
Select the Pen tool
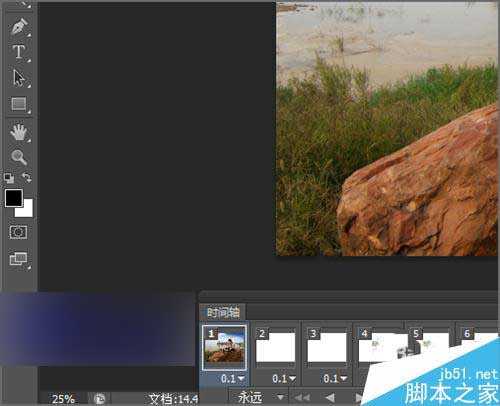point(19,27)
